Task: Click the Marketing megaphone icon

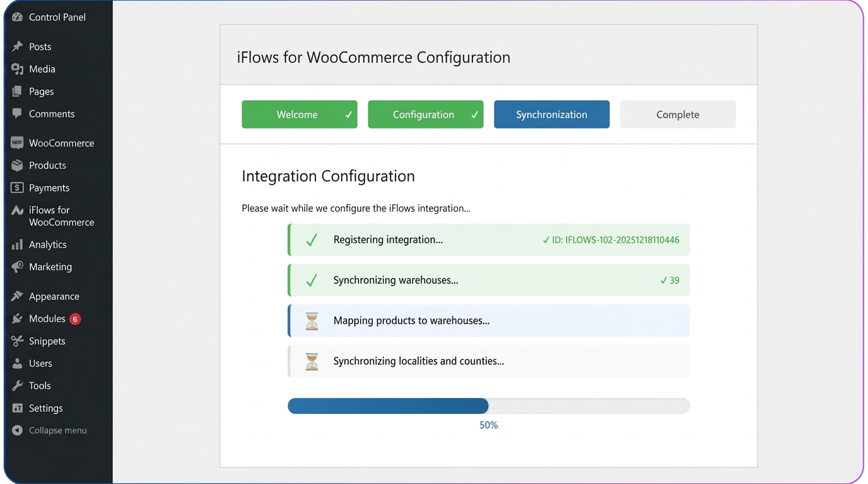Action: pos(17,267)
